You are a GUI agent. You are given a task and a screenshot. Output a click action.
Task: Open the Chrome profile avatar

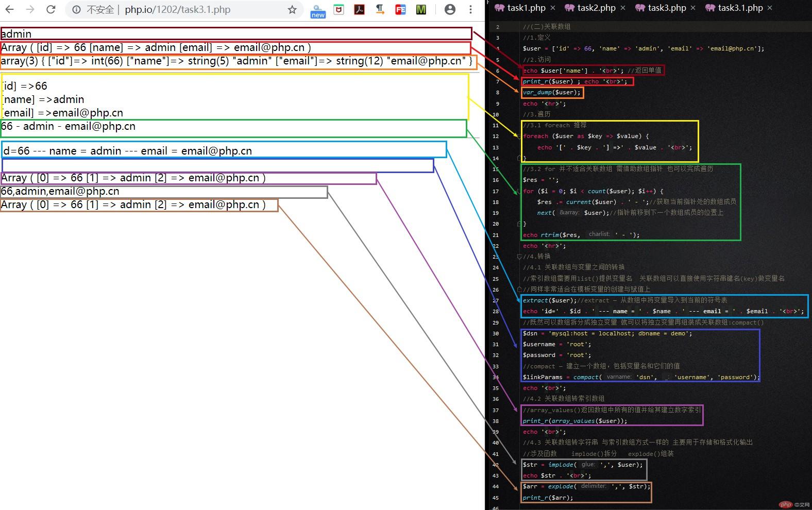pyautogui.click(x=450, y=9)
